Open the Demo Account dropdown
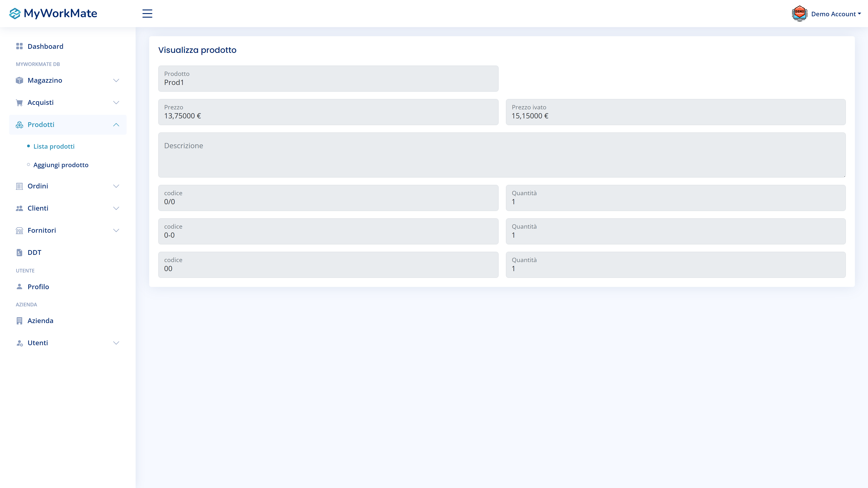This screenshot has height=488, width=868. coord(836,14)
